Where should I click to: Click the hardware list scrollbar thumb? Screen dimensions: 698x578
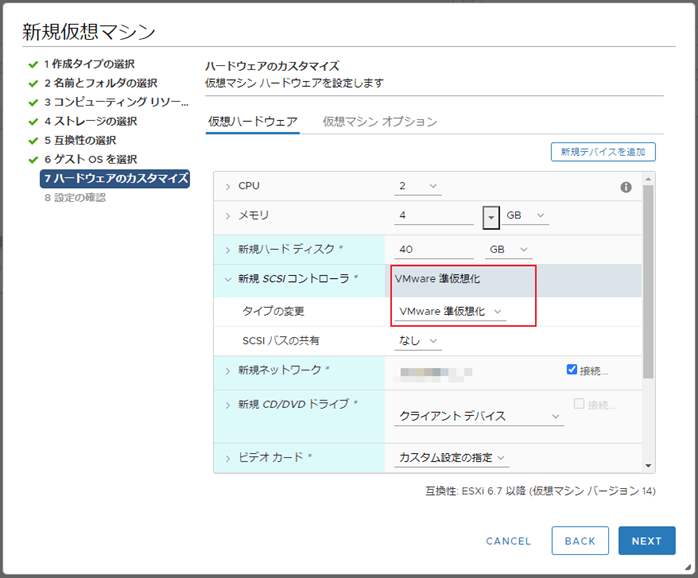648,281
